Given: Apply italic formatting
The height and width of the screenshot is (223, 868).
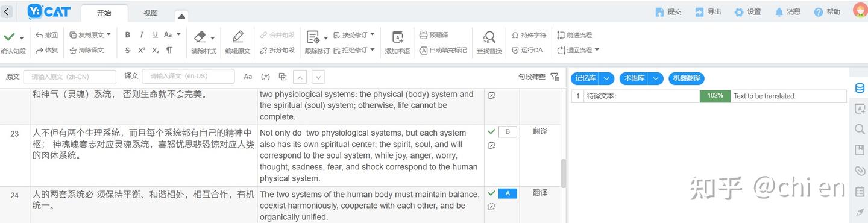Looking at the screenshot, I should pyautogui.click(x=142, y=35).
